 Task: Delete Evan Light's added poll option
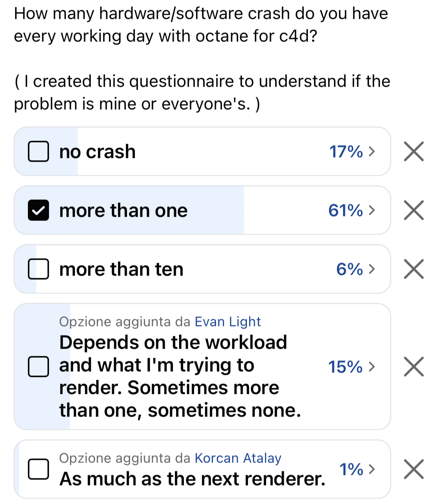pyautogui.click(x=413, y=366)
